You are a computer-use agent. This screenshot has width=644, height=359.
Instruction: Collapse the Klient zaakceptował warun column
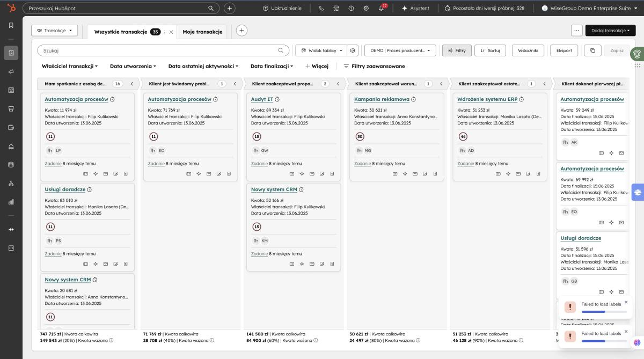441,84
